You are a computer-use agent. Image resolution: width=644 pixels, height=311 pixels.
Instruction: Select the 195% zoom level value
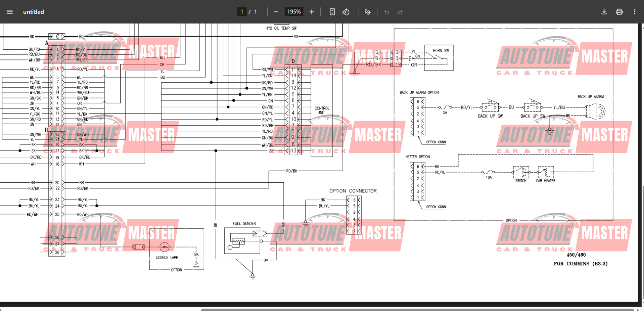(293, 11)
